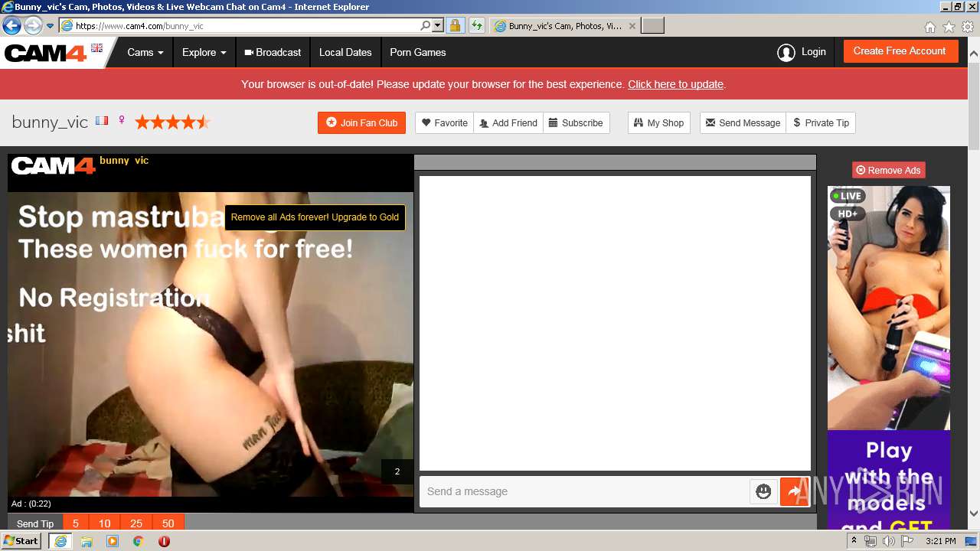
Task: Click the browser Home icon
Action: pos(929,27)
